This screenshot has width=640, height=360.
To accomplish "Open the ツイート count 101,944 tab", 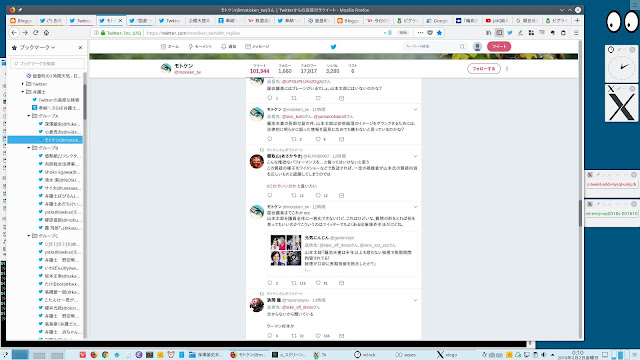I will [x=260, y=69].
